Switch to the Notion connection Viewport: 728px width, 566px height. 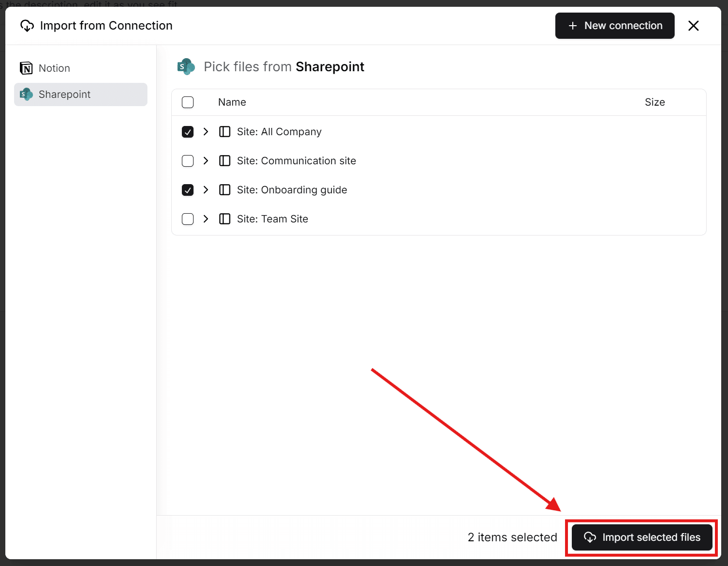pyautogui.click(x=81, y=68)
